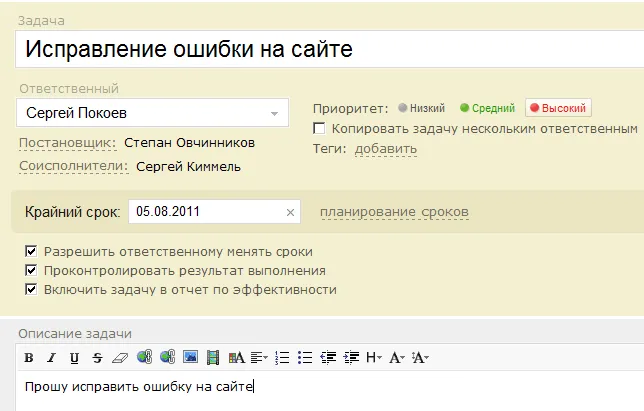Open 'планирование сроков' link
This screenshot has width=644, height=411.
394,212
